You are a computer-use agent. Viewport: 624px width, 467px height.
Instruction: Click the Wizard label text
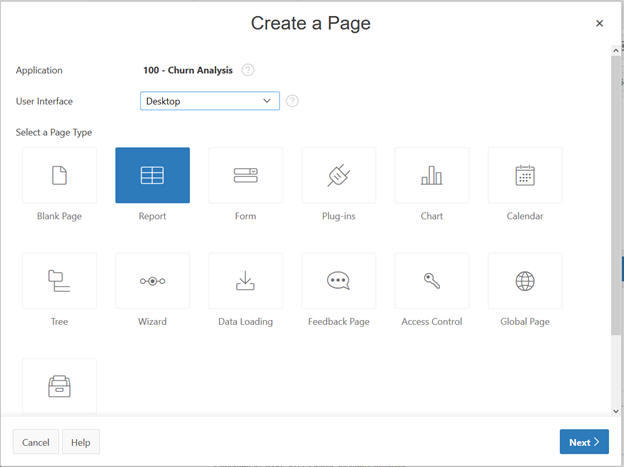click(152, 322)
